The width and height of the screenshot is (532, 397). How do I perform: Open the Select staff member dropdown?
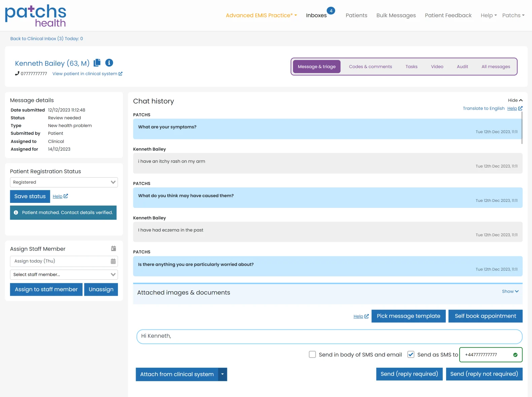coord(64,275)
